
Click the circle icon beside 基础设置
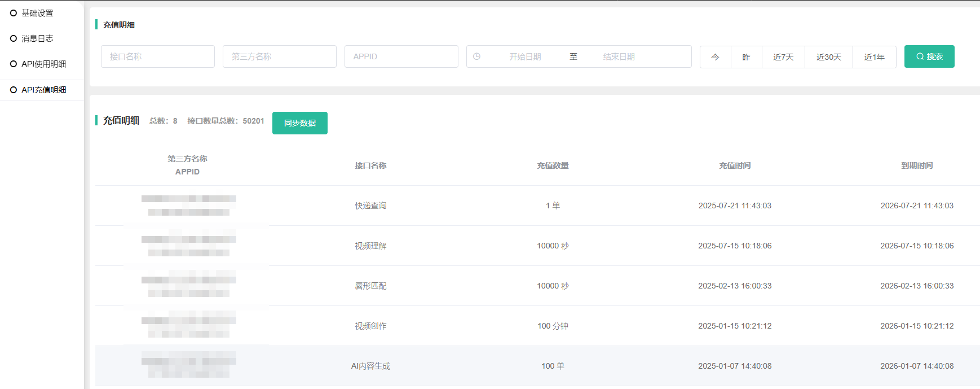pyautogui.click(x=14, y=13)
